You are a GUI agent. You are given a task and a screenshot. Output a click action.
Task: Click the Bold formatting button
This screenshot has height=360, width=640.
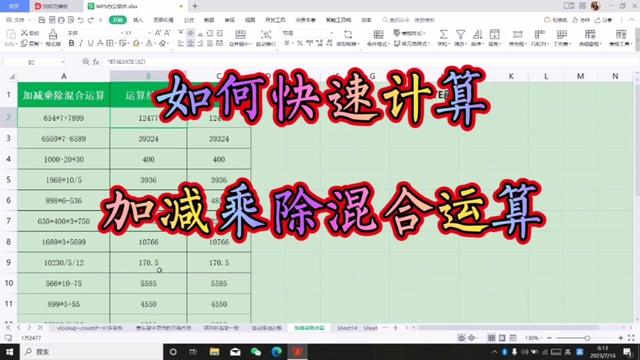pos(71,43)
